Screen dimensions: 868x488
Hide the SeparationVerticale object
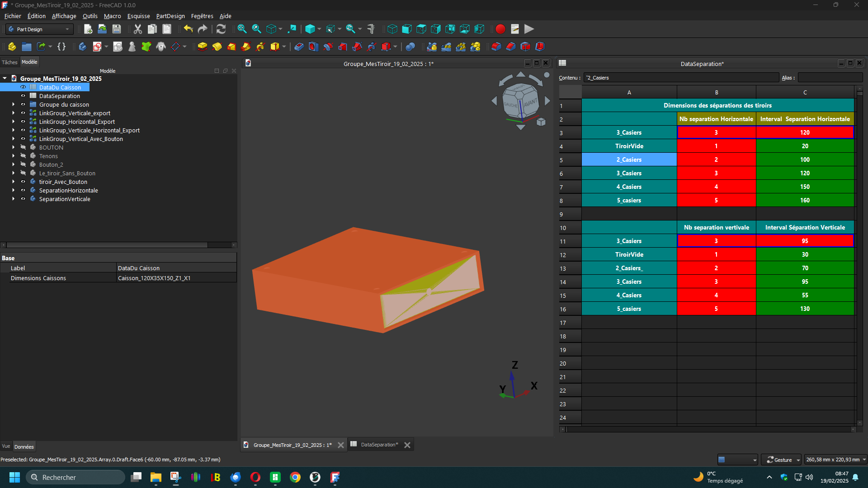[23, 199]
